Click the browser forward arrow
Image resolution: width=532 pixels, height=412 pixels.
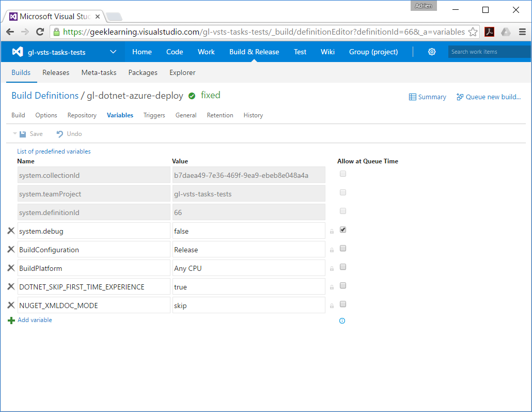(x=25, y=32)
